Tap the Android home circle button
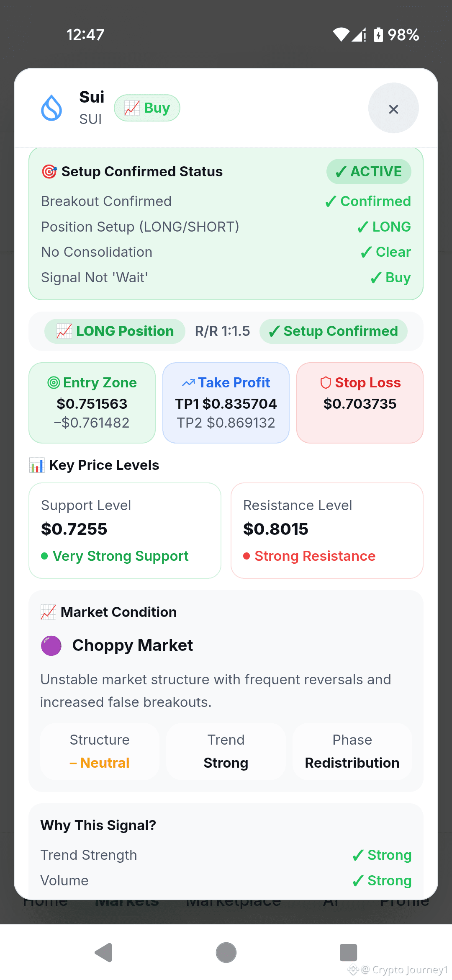The image size is (452, 980). coord(226,953)
